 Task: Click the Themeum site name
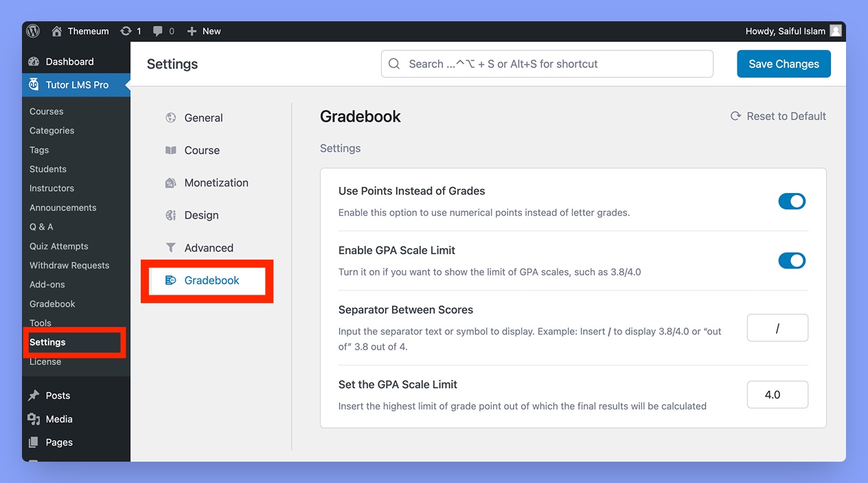tap(88, 31)
